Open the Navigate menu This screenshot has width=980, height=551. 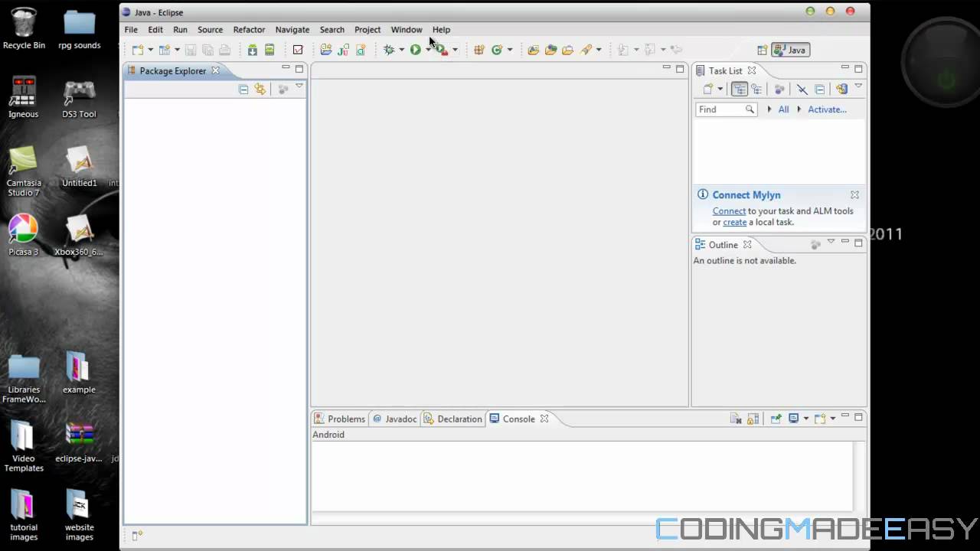coord(292,30)
